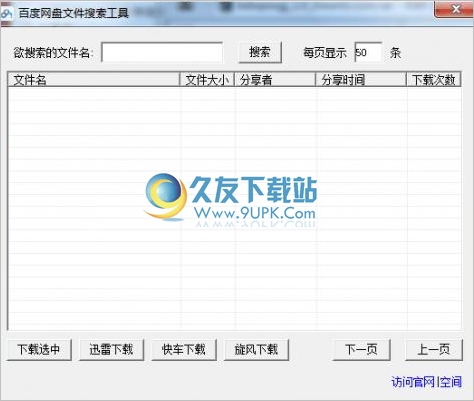474x401 pixels.
Task: Click the 搜索 button
Action: (x=260, y=52)
